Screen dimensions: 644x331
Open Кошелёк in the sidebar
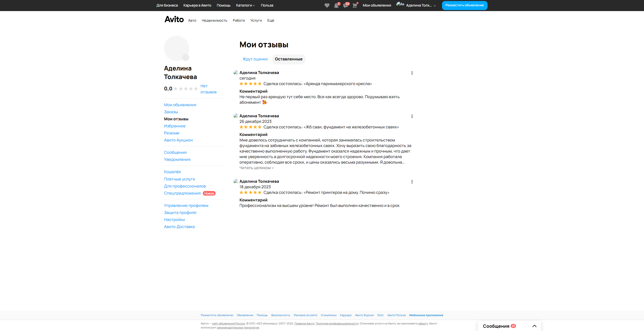pyautogui.click(x=172, y=172)
